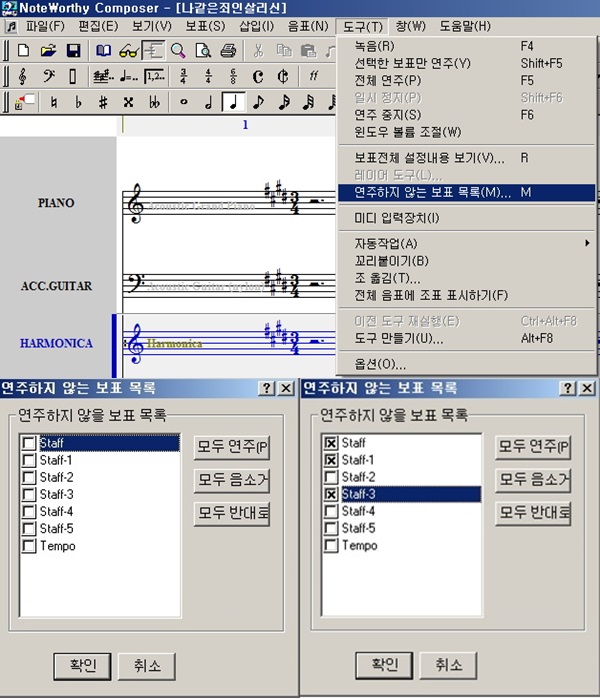Select the 6/8 time signature icon
Image resolution: width=600 pixels, height=699 pixels.
(233, 77)
